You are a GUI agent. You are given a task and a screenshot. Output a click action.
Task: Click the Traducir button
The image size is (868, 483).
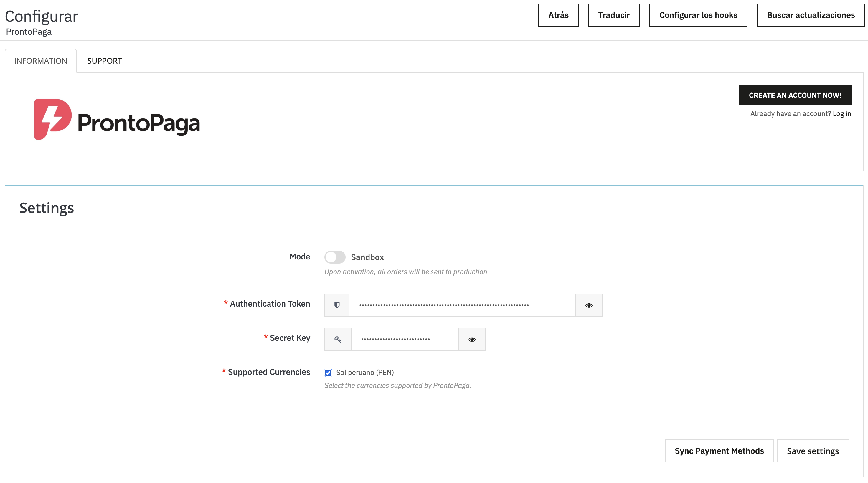[614, 15]
